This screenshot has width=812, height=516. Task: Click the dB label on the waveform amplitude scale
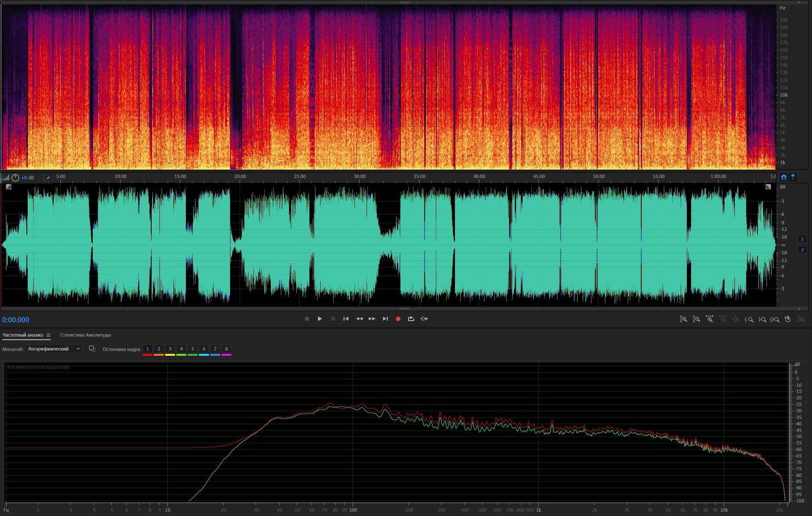pos(783,187)
